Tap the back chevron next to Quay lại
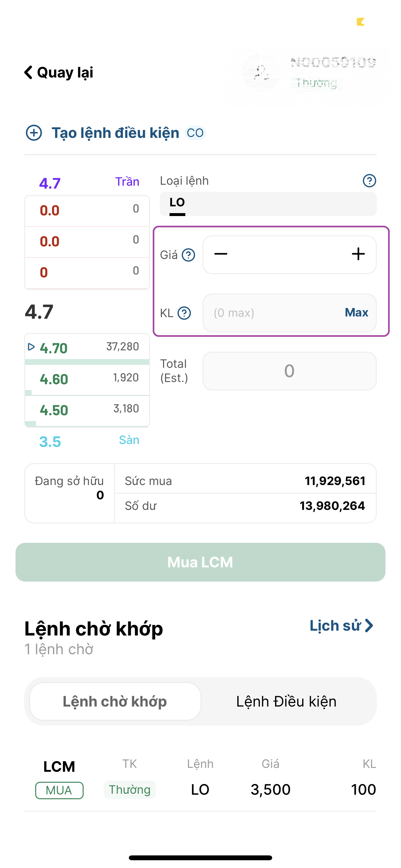The image size is (401, 868). click(29, 72)
